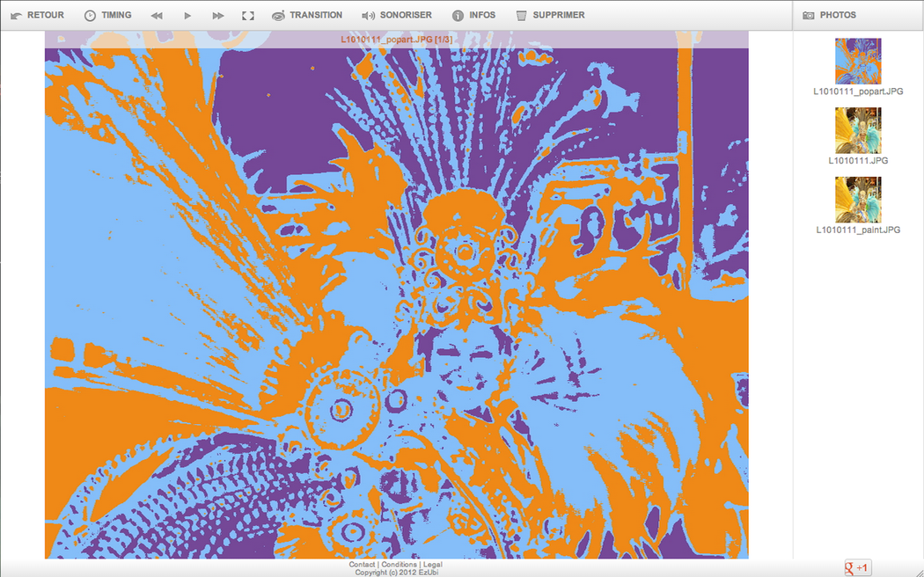Viewport: 924px width, 577px height.
Task: Click the Google +1 button
Action: (858, 568)
